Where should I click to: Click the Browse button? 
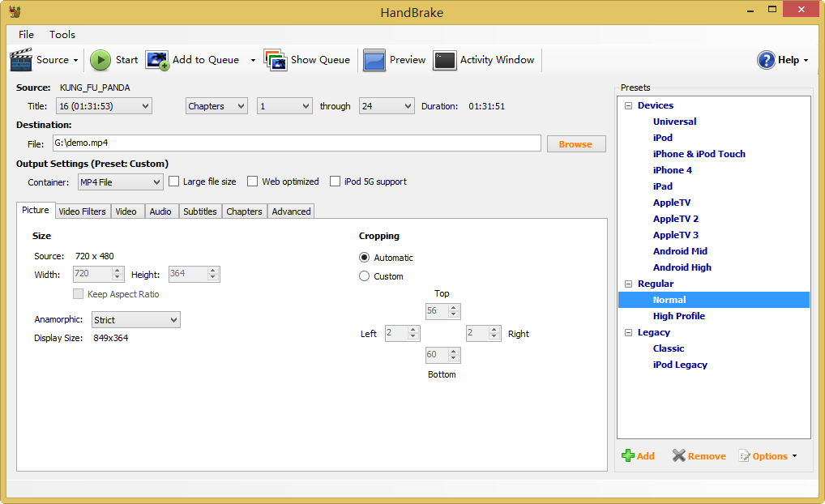[x=575, y=144]
